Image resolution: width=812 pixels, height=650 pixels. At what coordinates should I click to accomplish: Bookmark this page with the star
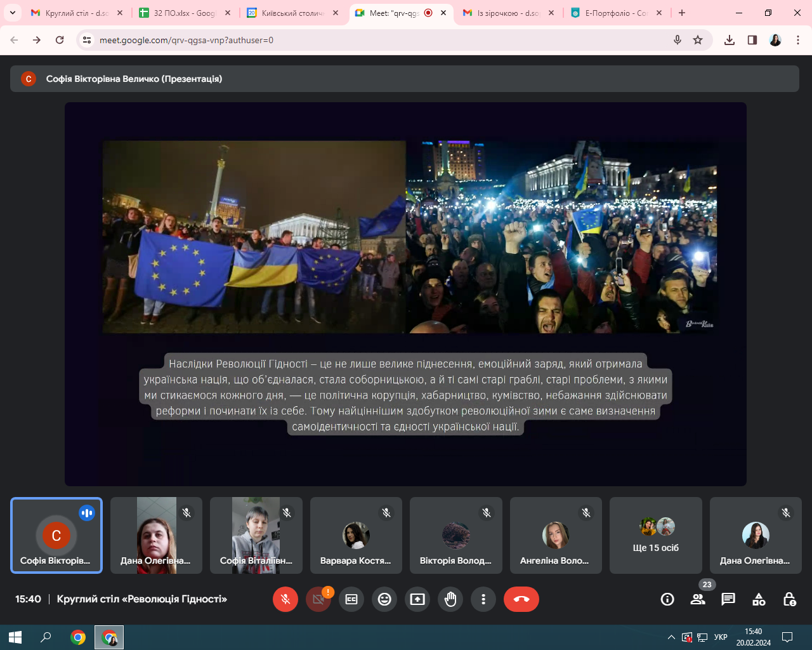[x=698, y=40]
